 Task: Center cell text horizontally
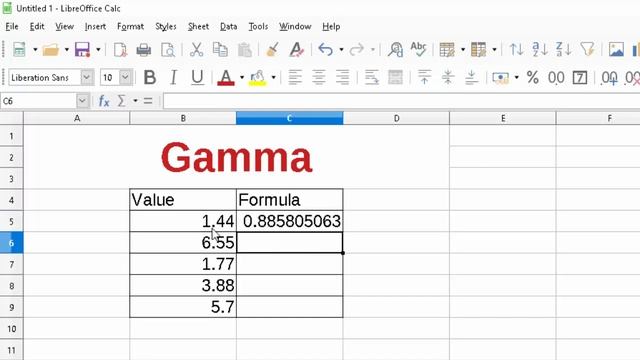[319, 78]
